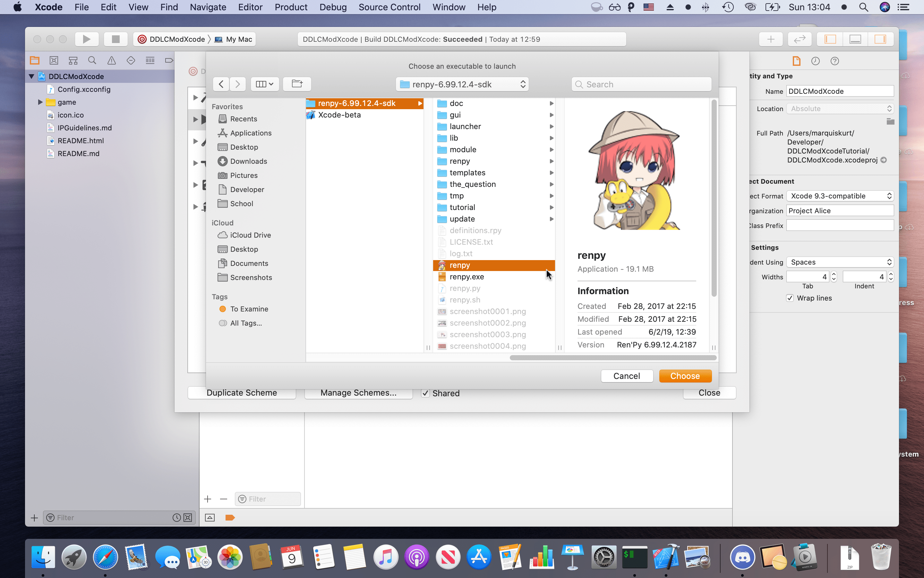Click the Run (play) button in Xcode toolbar

tap(87, 39)
